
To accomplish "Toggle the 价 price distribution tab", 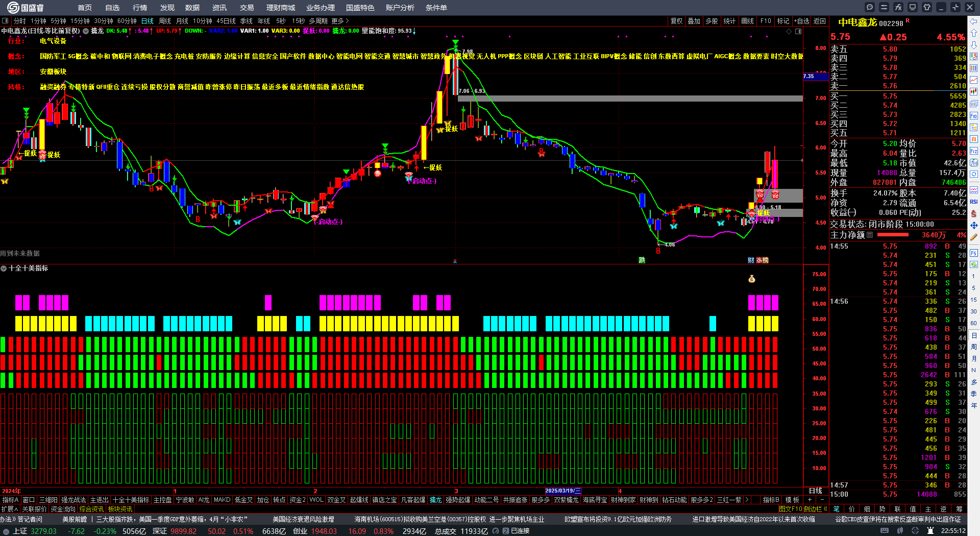I will (x=851, y=509).
